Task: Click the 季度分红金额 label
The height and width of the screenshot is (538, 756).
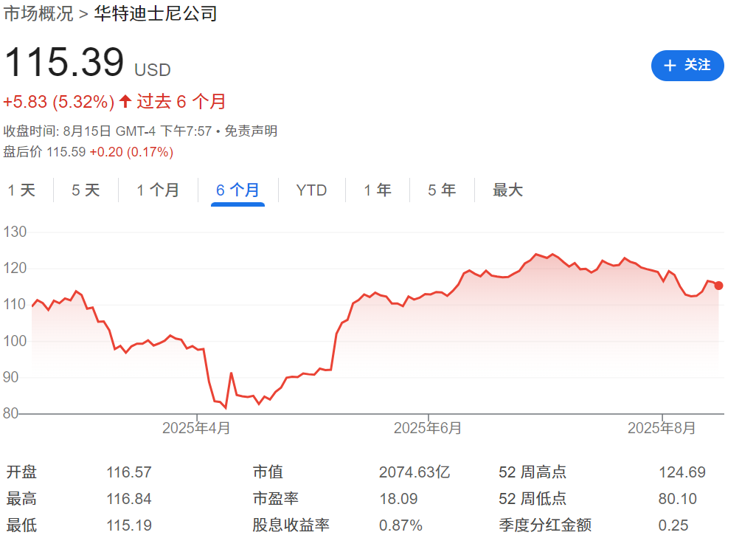Action: [x=545, y=525]
